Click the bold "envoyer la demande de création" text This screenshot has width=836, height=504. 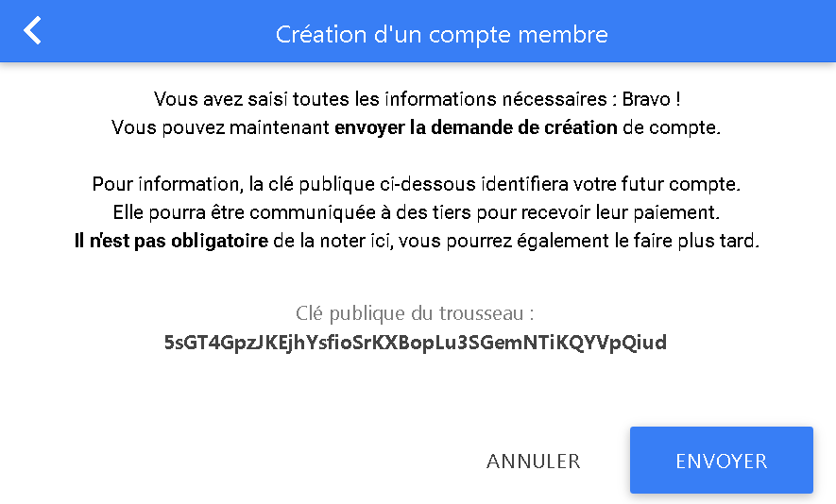[x=476, y=127]
